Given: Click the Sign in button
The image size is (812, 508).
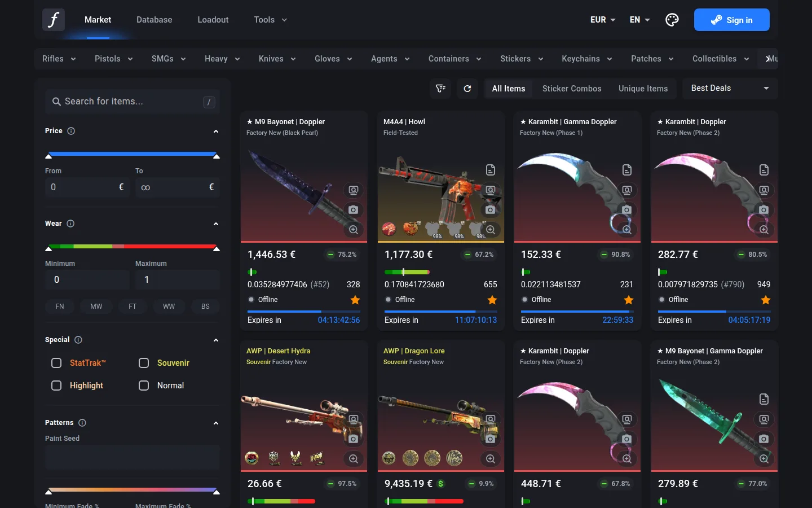Looking at the screenshot, I should 732,20.
